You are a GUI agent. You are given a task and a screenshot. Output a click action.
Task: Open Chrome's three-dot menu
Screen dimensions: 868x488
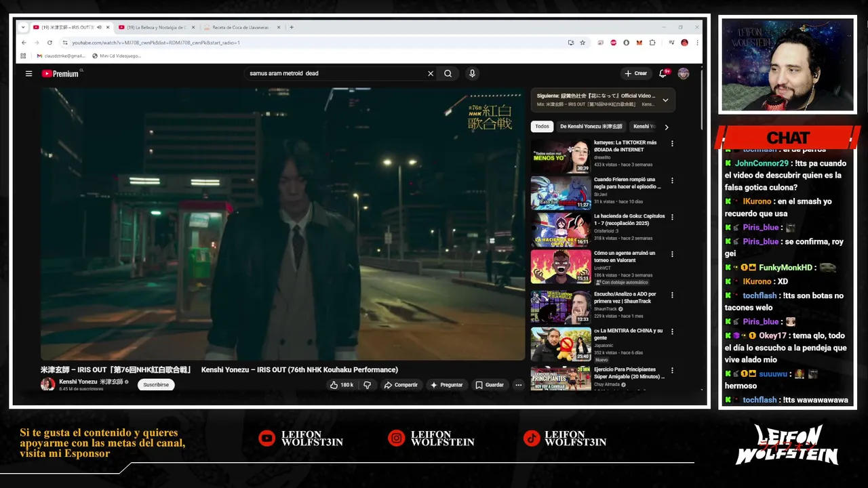click(x=697, y=43)
